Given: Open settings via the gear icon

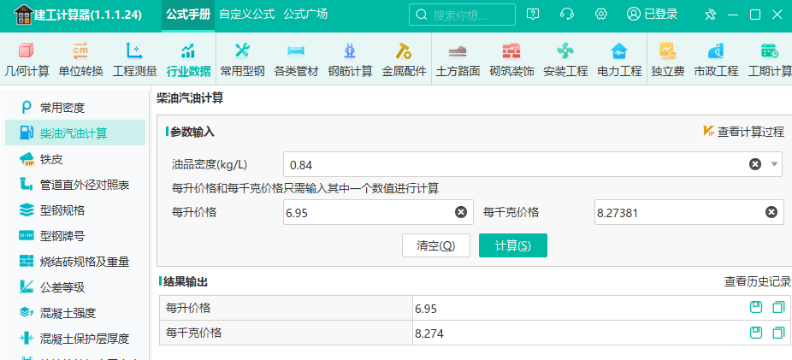Looking at the screenshot, I should (601, 14).
